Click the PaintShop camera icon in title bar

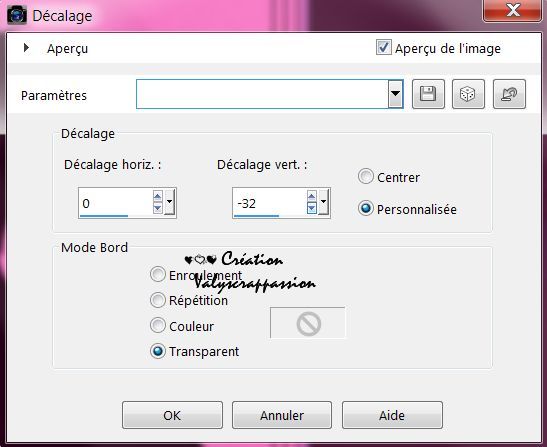pos(16,15)
